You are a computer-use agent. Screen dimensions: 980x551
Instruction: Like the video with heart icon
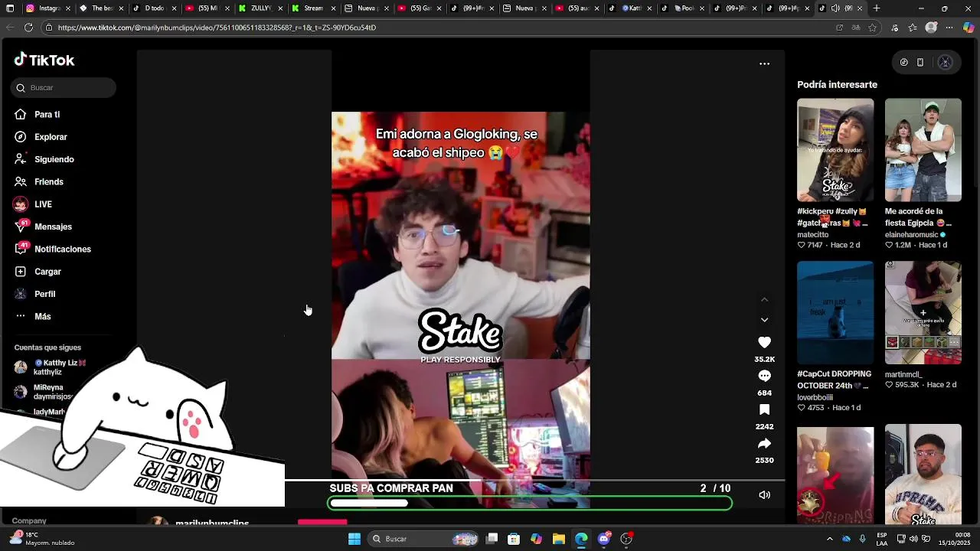tap(764, 342)
